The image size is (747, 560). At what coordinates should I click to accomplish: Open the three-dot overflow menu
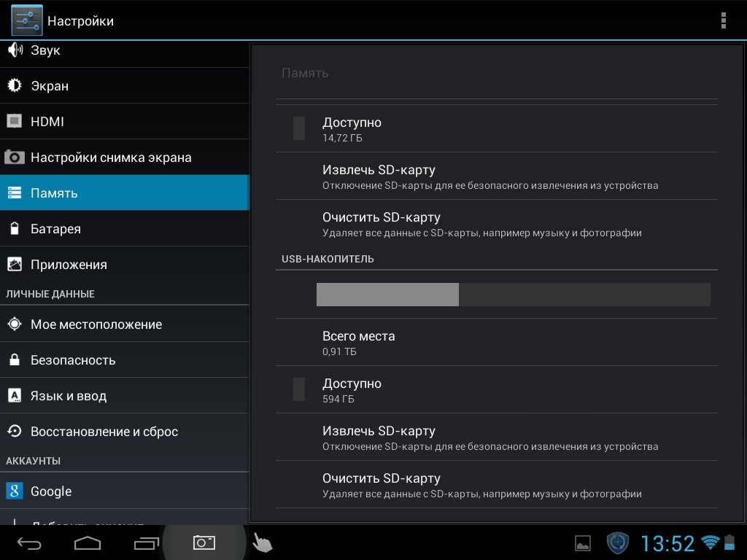point(723,20)
